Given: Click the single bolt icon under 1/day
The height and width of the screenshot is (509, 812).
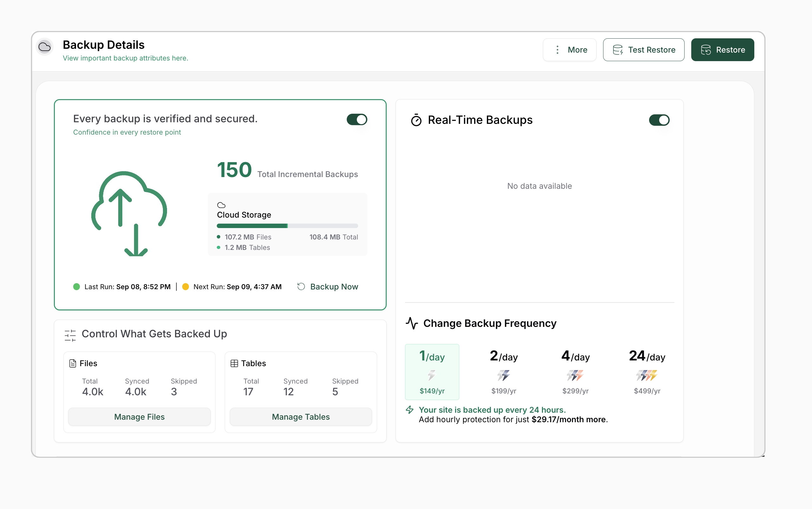Looking at the screenshot, I should (x=432, y=375).
